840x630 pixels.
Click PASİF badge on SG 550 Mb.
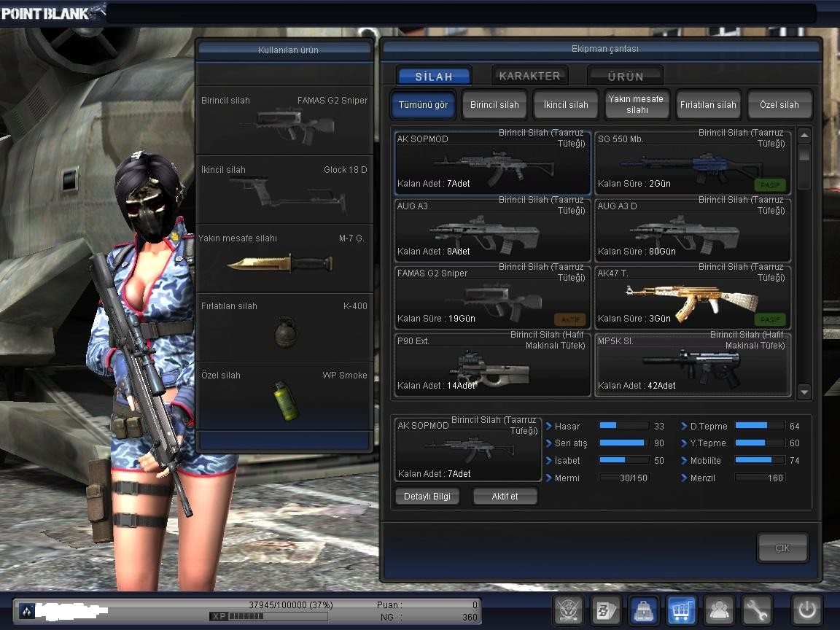coord(770,184)
